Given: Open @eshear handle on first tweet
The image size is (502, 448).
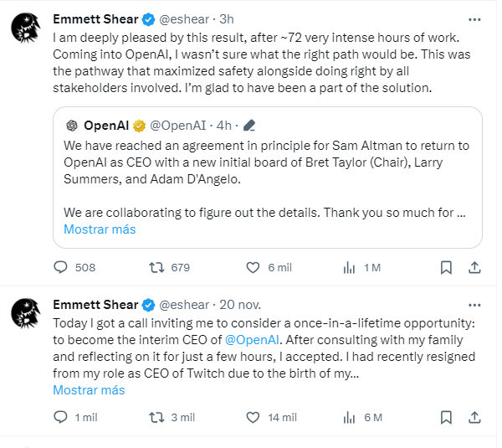Looking at the screenshot, I should click(184, 19).
